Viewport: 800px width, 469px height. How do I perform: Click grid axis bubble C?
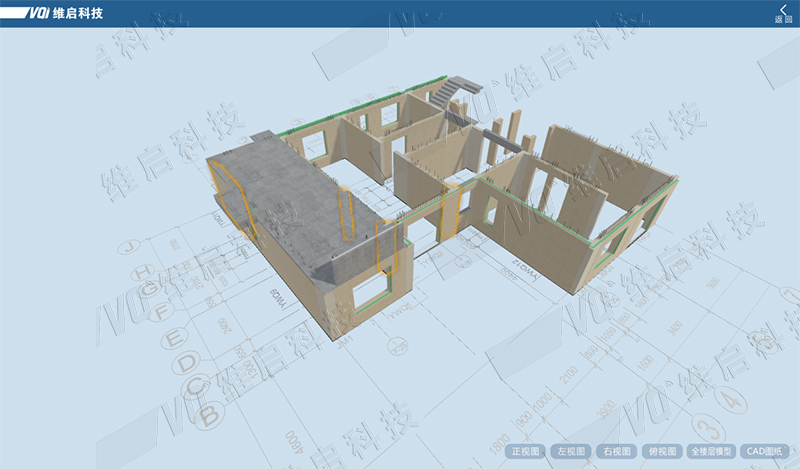[x=193, y=384]
